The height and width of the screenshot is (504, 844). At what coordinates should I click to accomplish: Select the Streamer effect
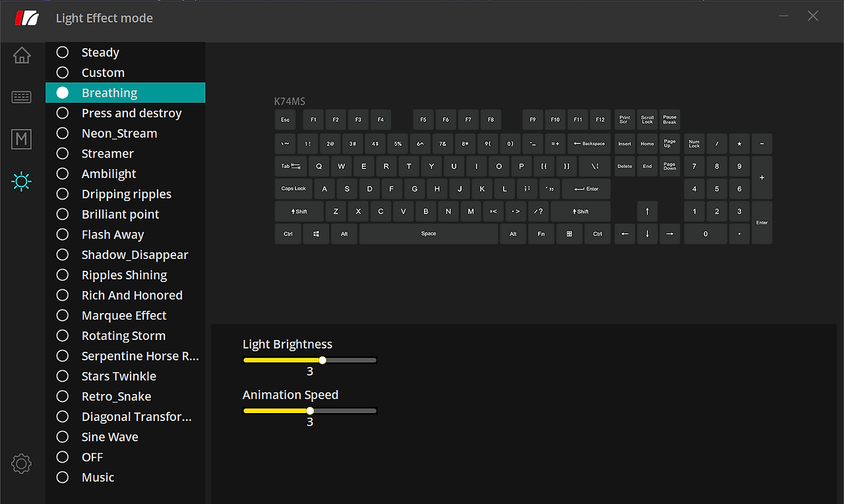(x=125, y=154)
